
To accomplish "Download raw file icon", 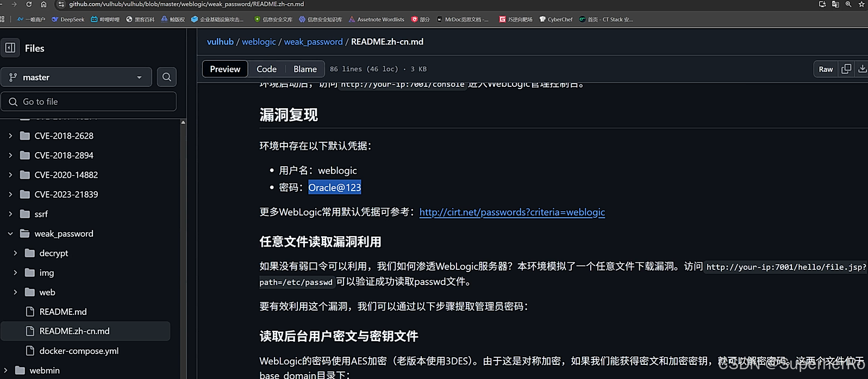I will coord(862,69).
